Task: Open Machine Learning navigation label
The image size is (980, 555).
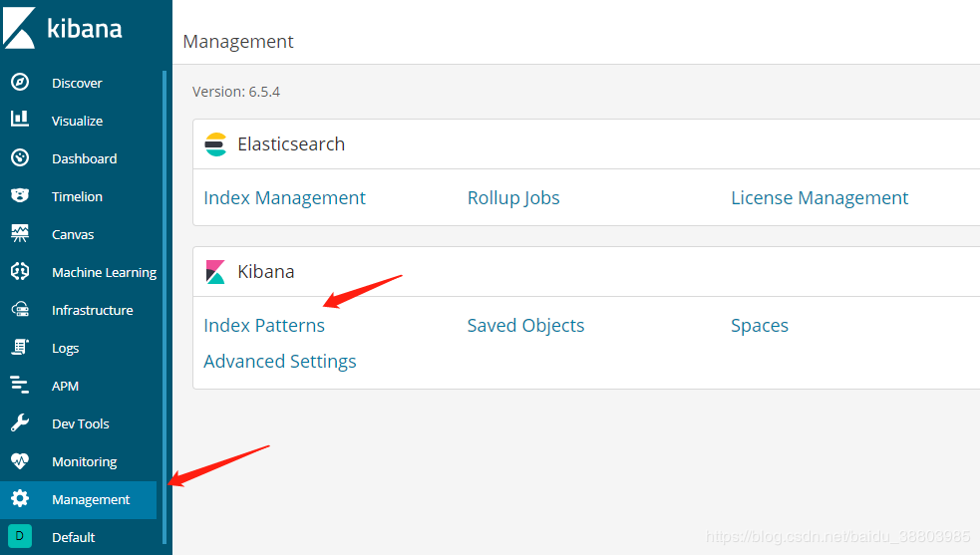Action: tap(105, 272)
